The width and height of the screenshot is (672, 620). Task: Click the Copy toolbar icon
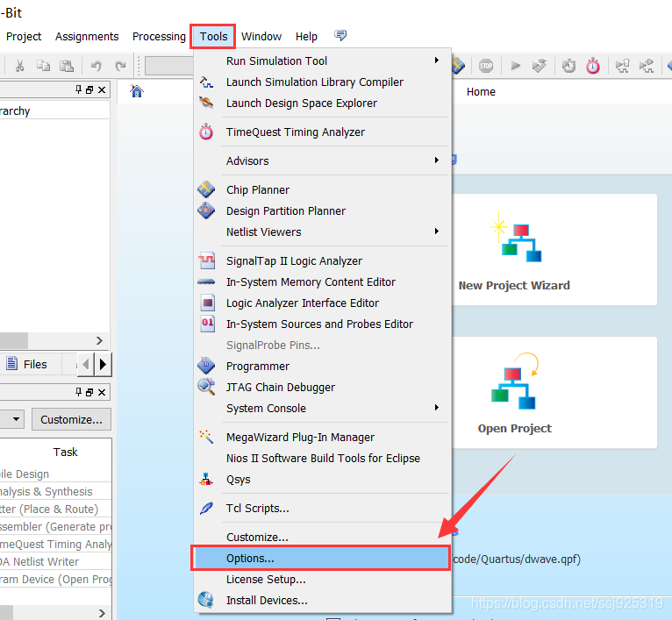tap(43, 66)
